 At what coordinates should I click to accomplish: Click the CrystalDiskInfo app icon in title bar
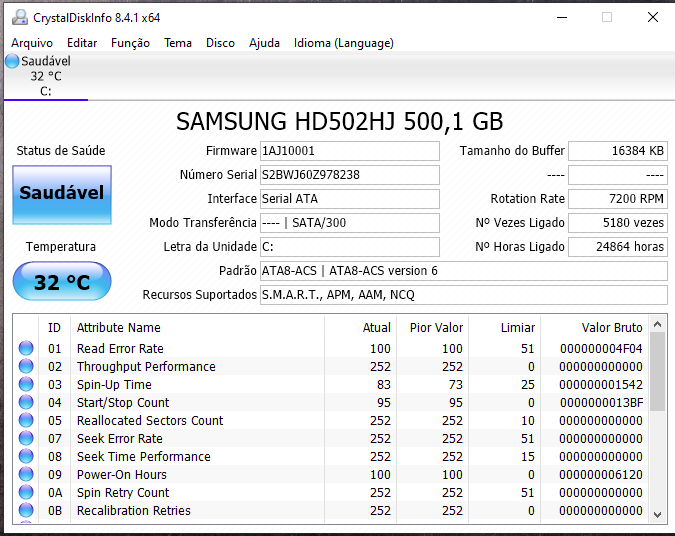click(20, 17)
